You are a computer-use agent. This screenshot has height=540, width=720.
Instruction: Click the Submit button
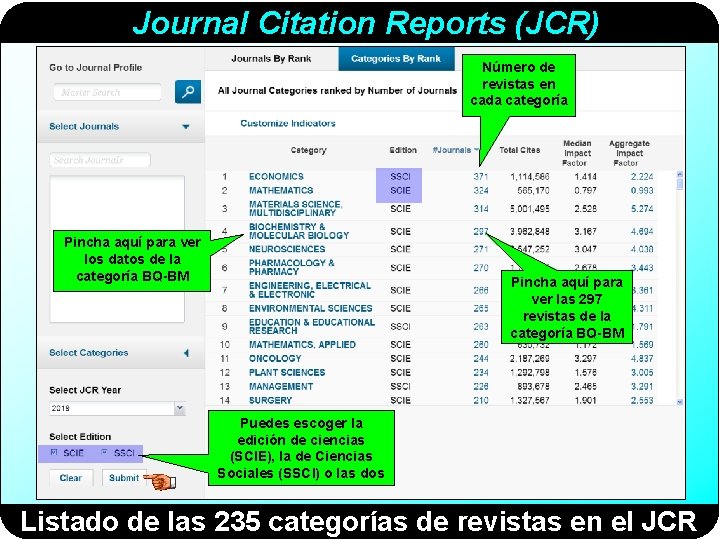[124, 478]
